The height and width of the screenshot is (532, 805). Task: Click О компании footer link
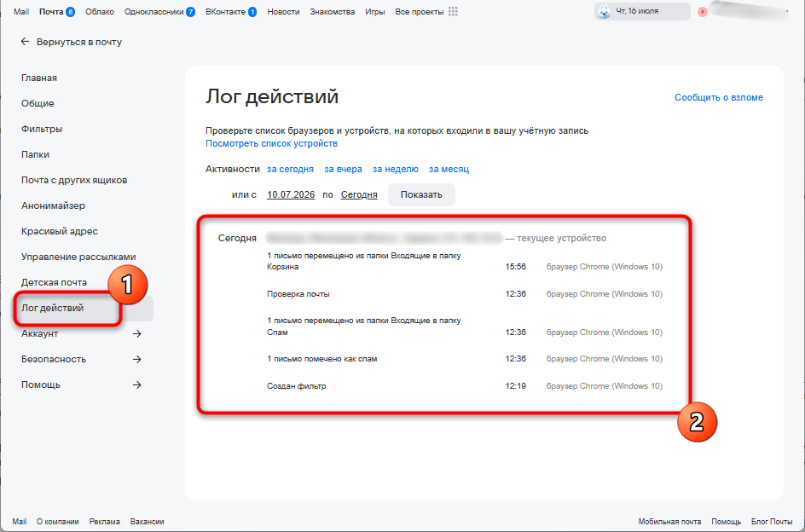[x=57, y=522]
